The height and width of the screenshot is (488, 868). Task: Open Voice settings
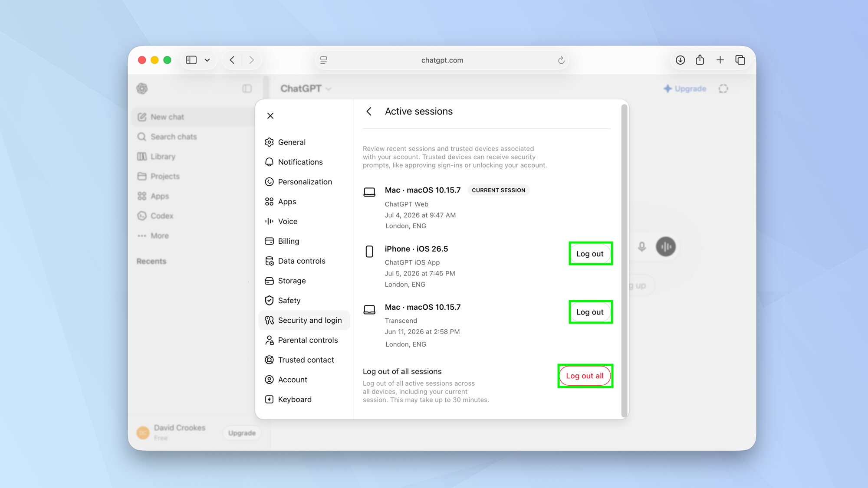[304, 221]
